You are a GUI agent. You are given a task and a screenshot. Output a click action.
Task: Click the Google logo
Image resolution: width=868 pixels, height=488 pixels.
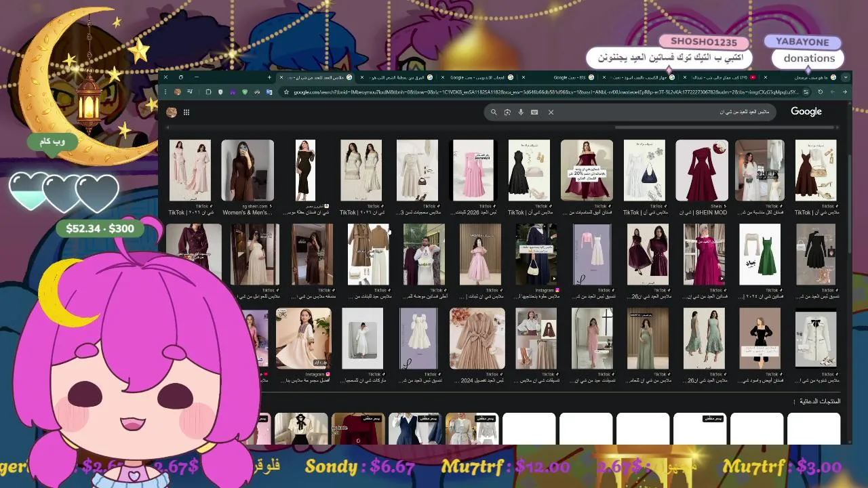click(x=806, y=112)
